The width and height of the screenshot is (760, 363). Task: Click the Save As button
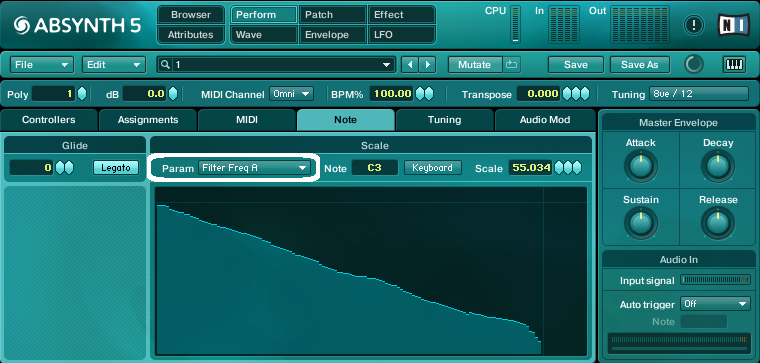[x=639, y=64]
